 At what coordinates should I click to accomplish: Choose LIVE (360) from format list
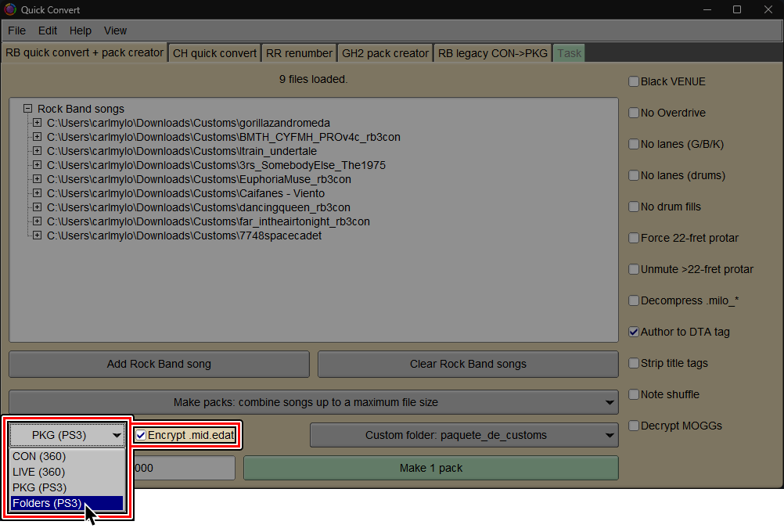click(67, 472)
